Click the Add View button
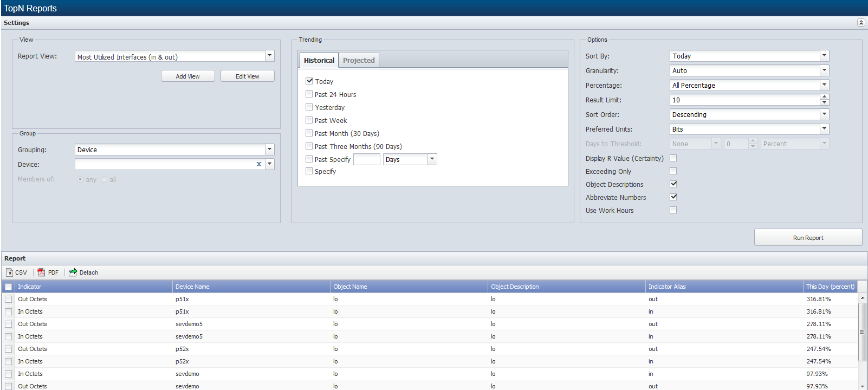Viewport: 868px width, 390px height. pos(188,76)
